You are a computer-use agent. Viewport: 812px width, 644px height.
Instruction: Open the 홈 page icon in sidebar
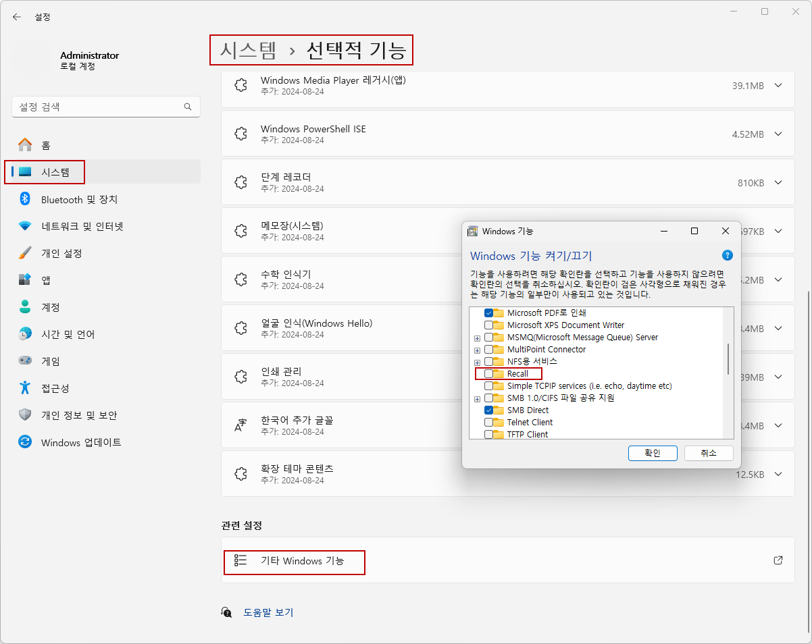coord(25,145)
